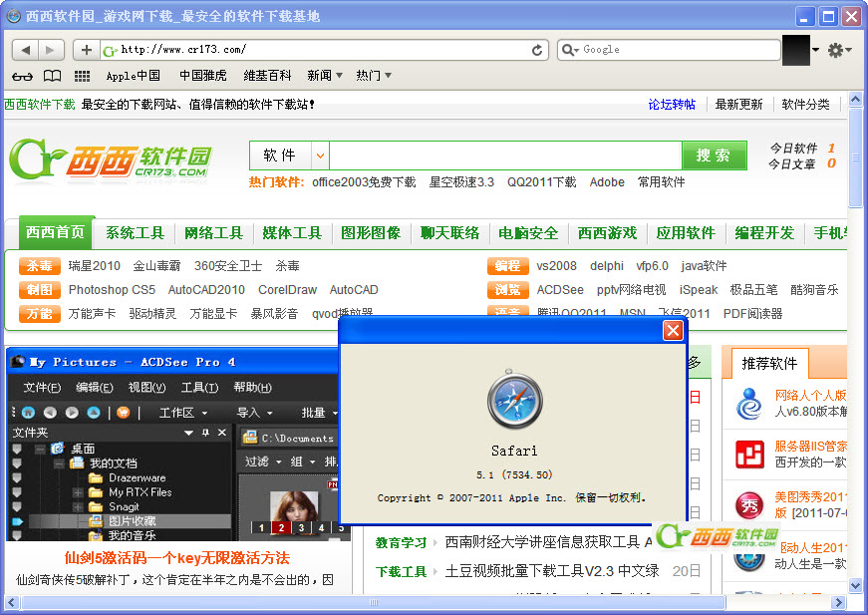Click the 西西软件园 logo

coord(111,159)
